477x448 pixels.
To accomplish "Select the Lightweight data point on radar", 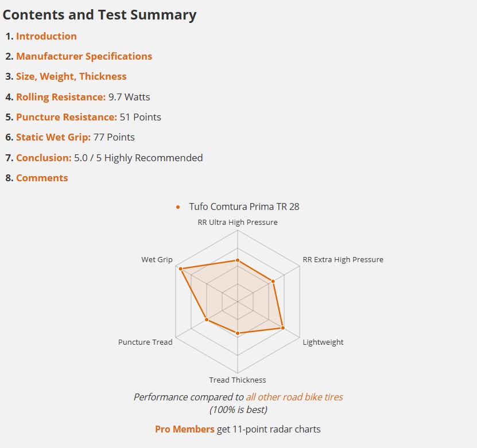I will point(282,328).
